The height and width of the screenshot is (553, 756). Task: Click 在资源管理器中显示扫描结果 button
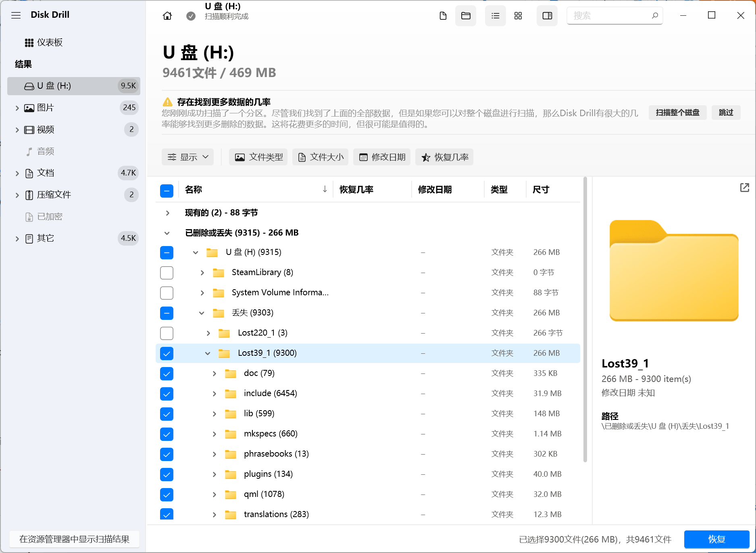tap(75, 539)
